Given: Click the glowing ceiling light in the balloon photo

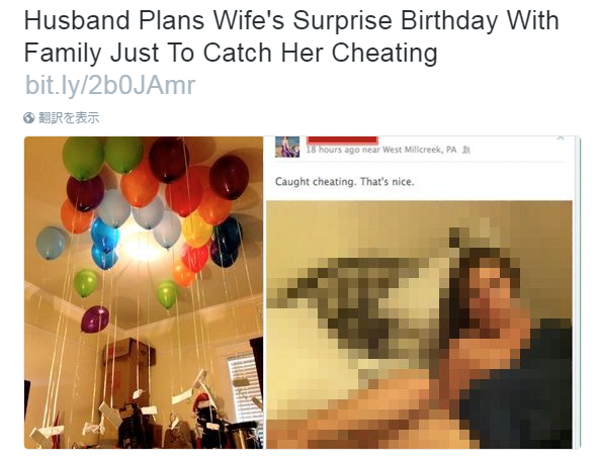Looking at the screenshot, I should pos(141,246).
